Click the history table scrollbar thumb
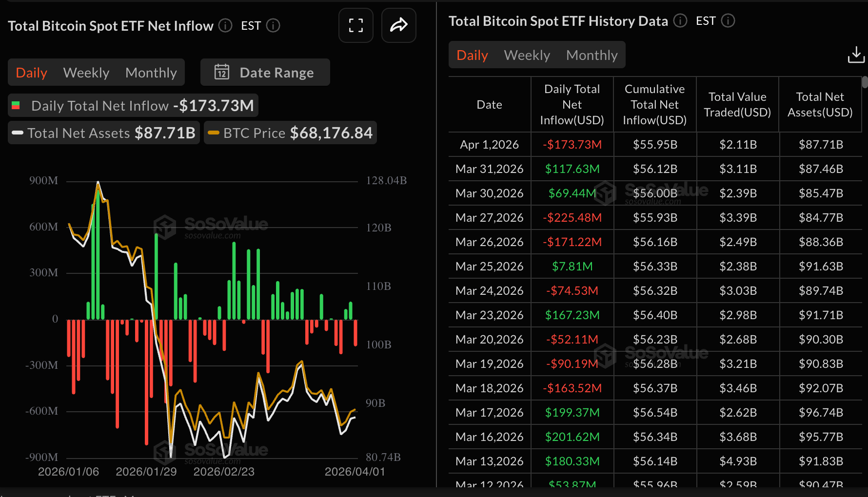Viewport: 868px width, 497px height. (x=865, y=82)
